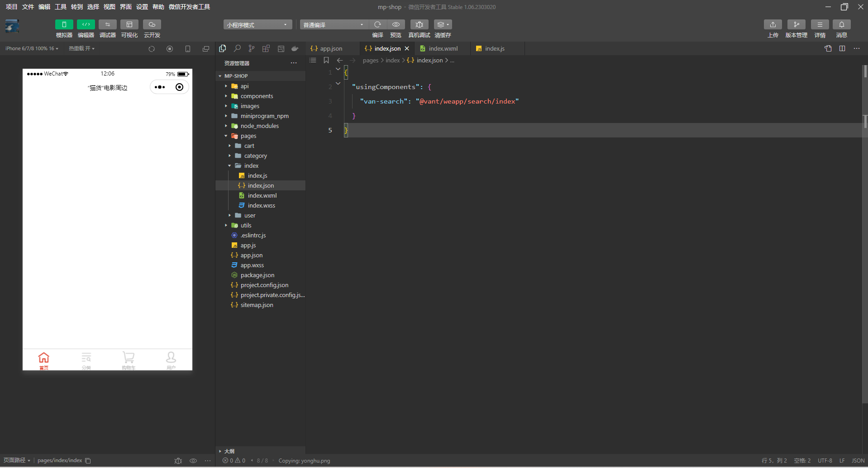Toggle hot reload dropdown
868x468 pixels.
tap(81, 48)
